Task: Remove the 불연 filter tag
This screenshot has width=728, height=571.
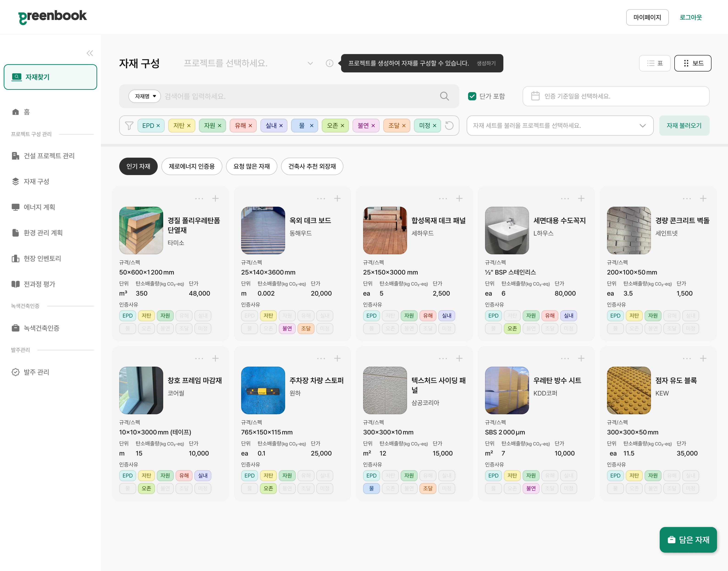Action: 373,126
